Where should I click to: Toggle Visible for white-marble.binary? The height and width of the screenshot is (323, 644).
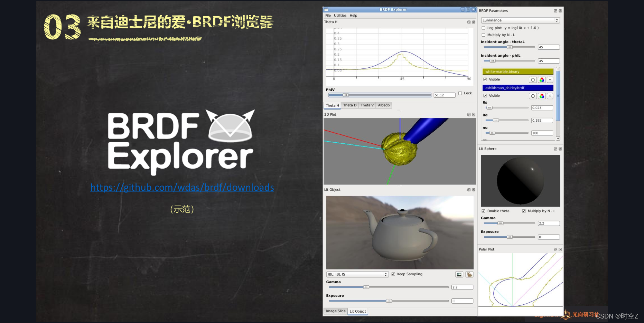pos(485,79)
